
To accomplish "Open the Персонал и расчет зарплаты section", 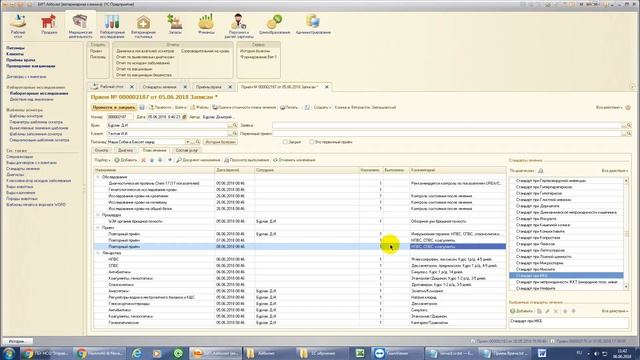I will (x=239, y=25).
